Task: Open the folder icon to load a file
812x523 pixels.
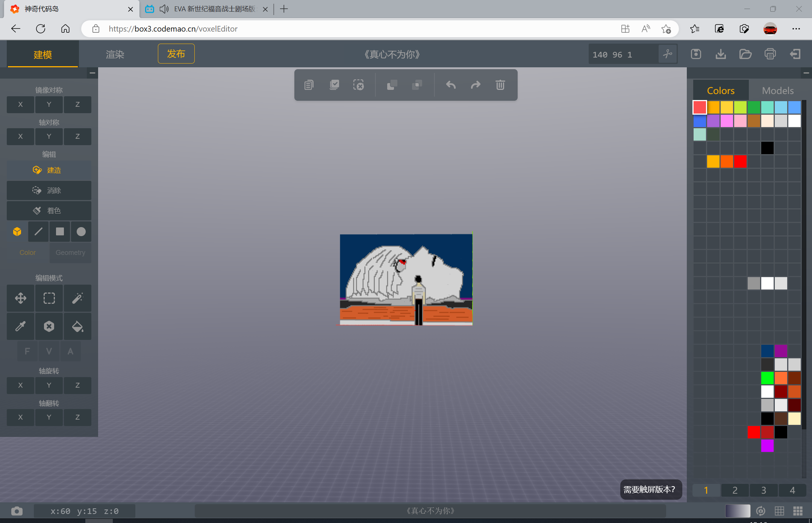Action: click(745, 54)
